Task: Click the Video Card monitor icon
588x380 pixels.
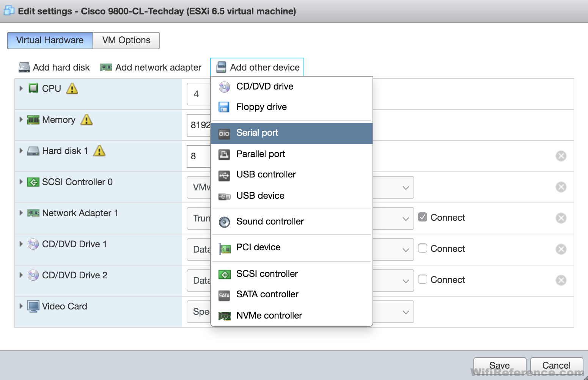Action: [x=33, y=306]
